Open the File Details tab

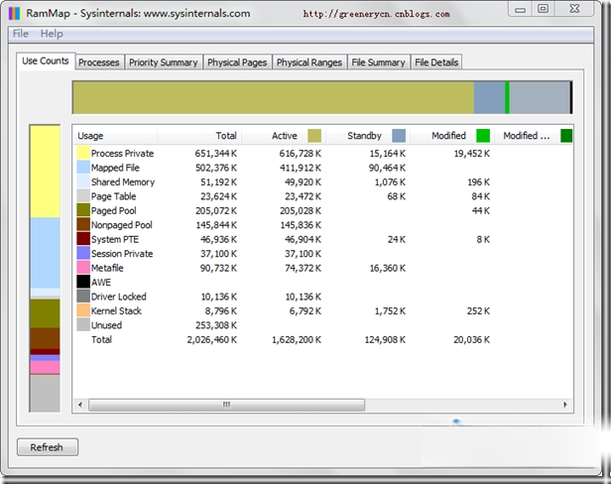click(x=436, y=62)
